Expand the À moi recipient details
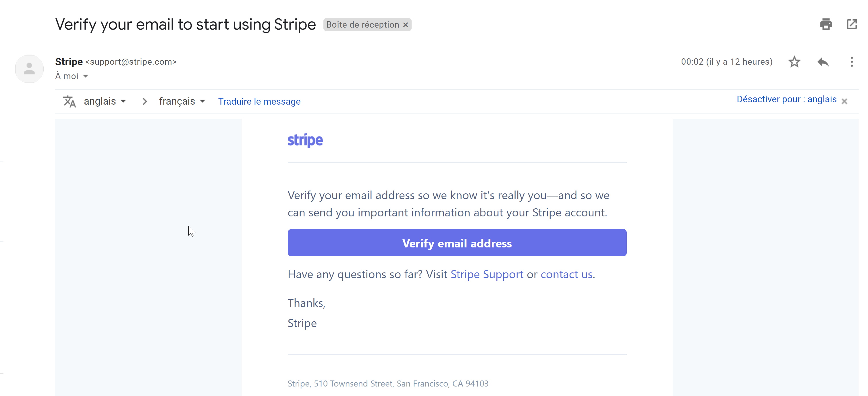 [86, 76]
